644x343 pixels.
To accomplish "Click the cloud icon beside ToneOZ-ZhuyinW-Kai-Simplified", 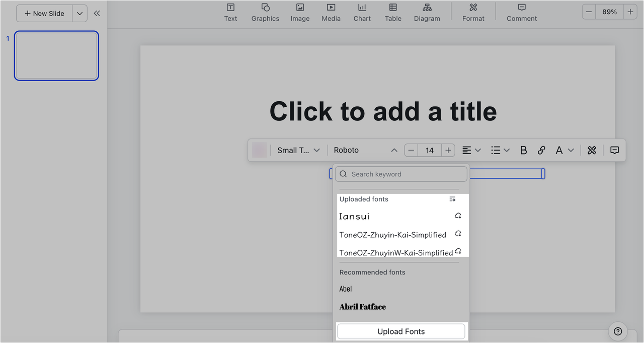I will [x=458, y=251].
